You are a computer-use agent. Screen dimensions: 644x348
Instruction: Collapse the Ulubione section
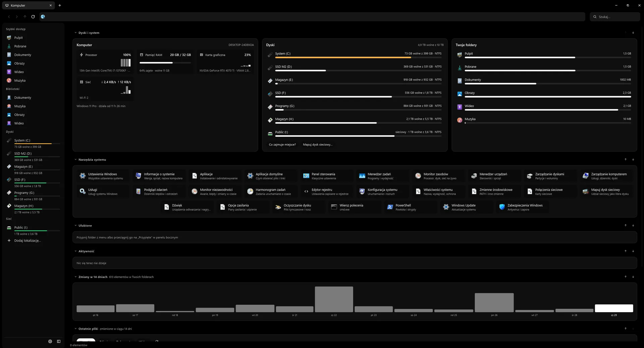tap(75, 226)
